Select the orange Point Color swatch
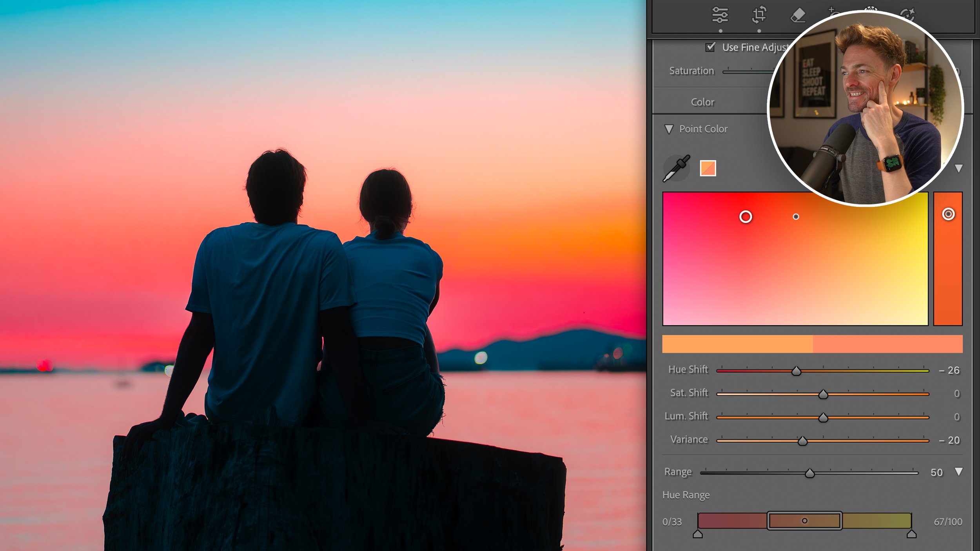 tap(708, 169)
